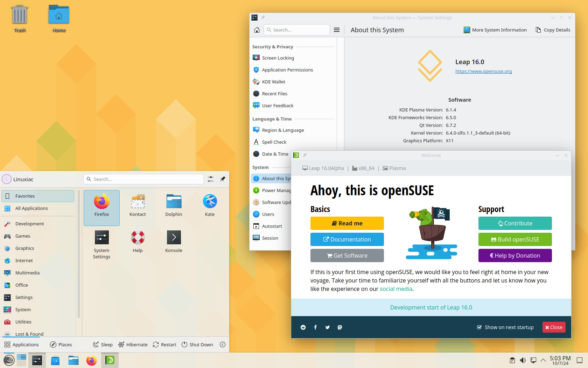Open the Trash desktop icon
Viewport: 588px width, 368px height.
point(20,19)
